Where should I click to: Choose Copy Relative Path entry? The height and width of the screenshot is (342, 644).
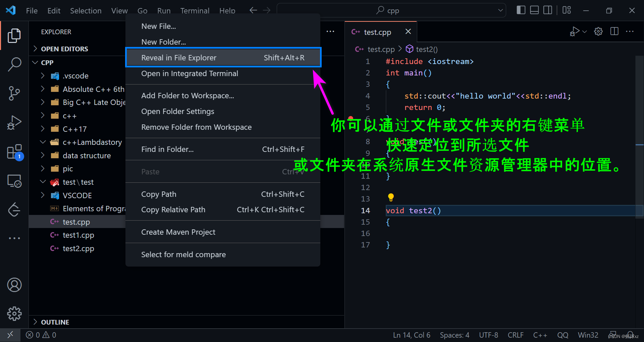pyautogui.click(x=223, y=210)
